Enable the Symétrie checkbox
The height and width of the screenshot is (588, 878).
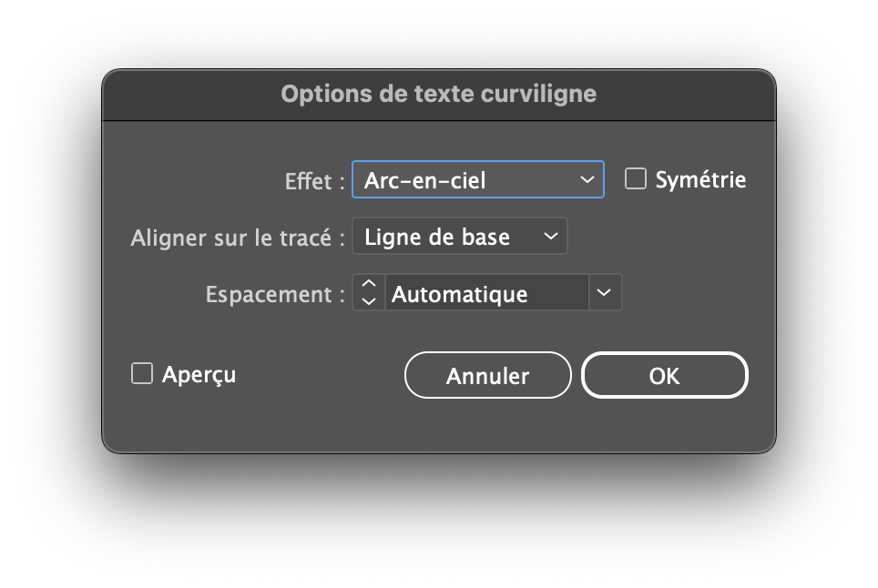635,179
